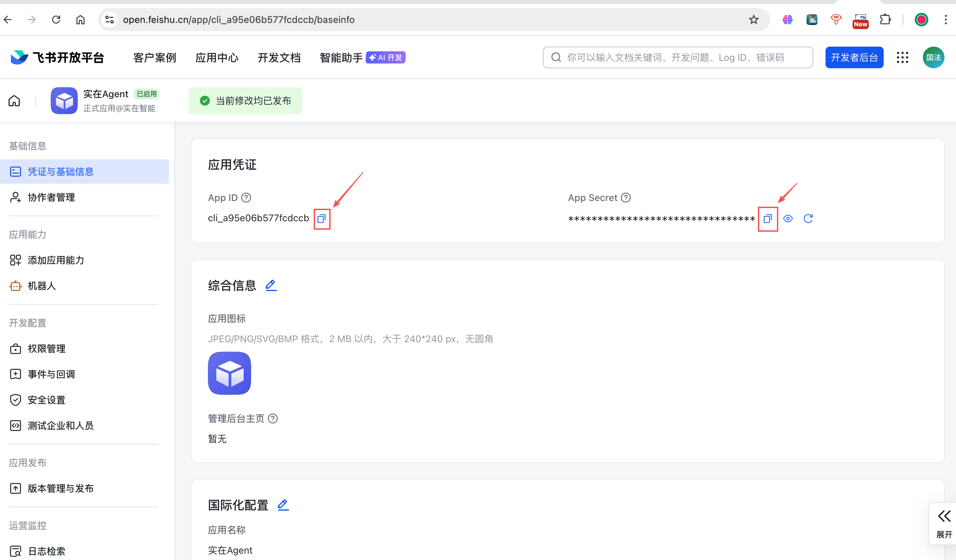Screen dimensions: 956x560
Task: Click the browser back arrow
Action: pyautogui.click(x=7, y=19)
